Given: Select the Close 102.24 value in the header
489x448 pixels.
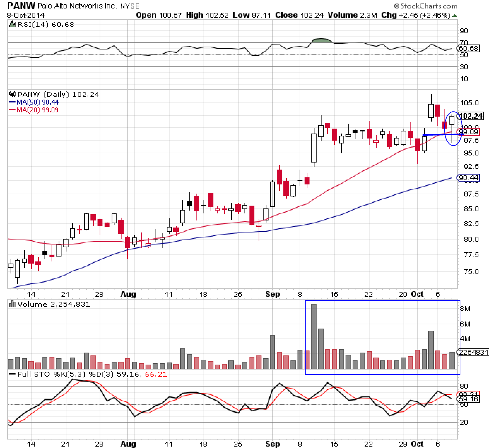Looking at the screenshot, I should coord(299,15).
